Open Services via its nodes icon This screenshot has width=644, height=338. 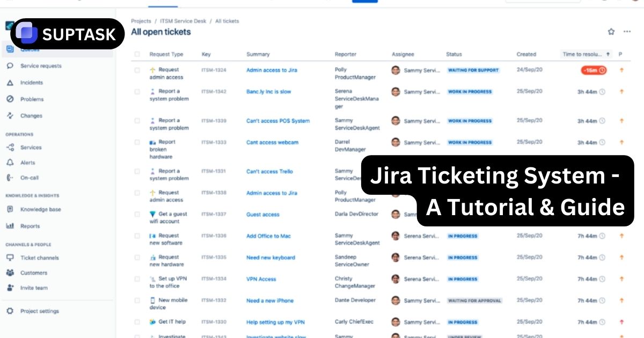click(x=10, y=148)
